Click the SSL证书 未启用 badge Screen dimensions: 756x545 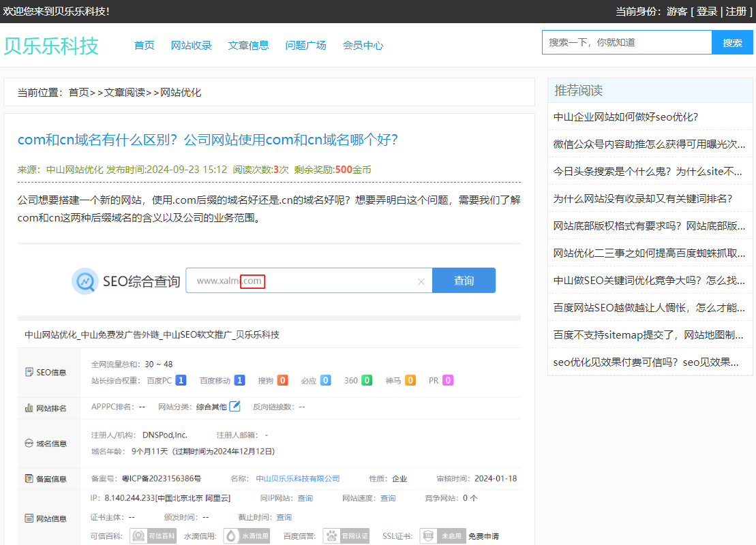pyautogui.click(x=442, y=536)
